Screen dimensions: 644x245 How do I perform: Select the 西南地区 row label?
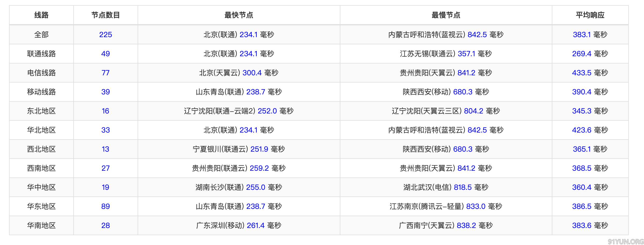[41, 168]
